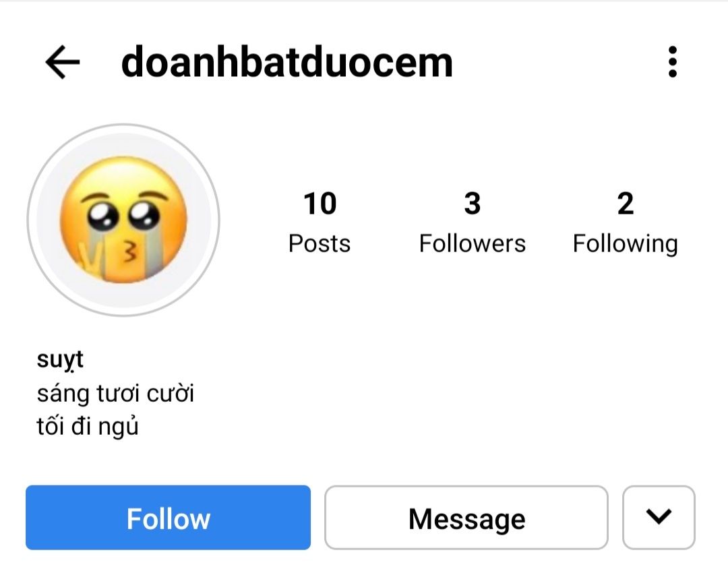
Task: Tap the 2 following number
Action: [626, 204]
